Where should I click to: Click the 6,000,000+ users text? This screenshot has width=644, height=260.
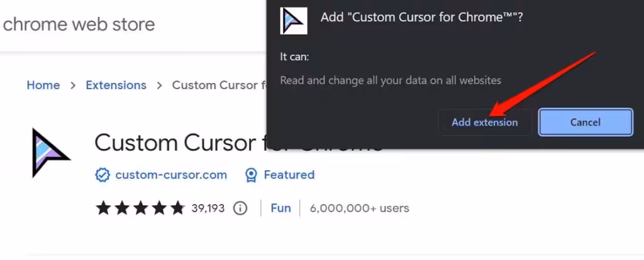[x=359, y=209]
